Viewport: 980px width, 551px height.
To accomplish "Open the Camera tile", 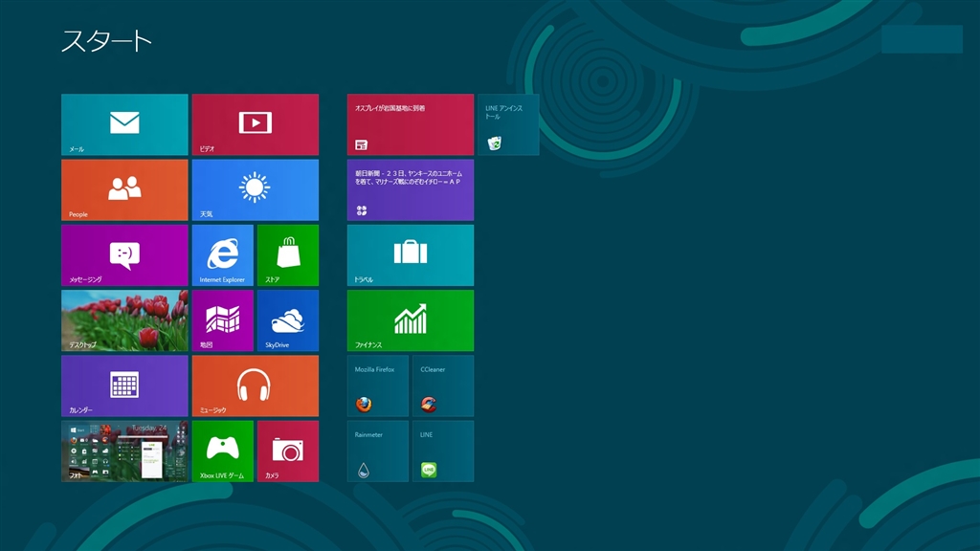I will pyautogui.click(x=287, y=451).
